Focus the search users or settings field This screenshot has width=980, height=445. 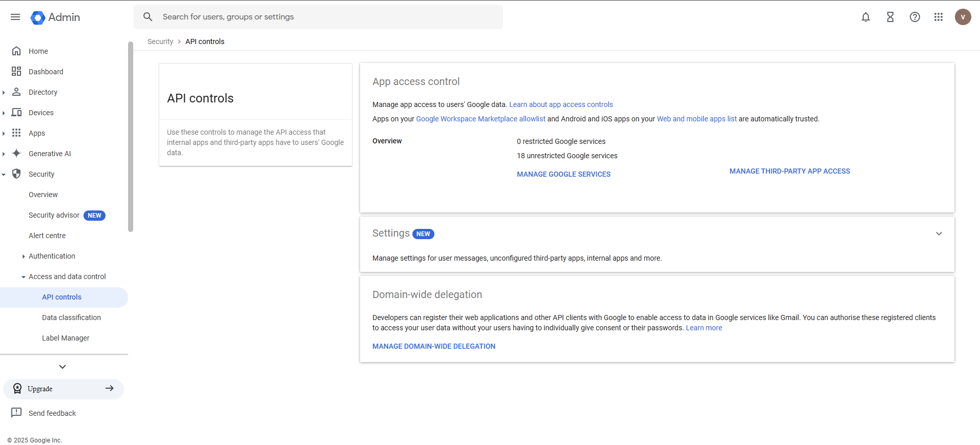coord(318,17)
